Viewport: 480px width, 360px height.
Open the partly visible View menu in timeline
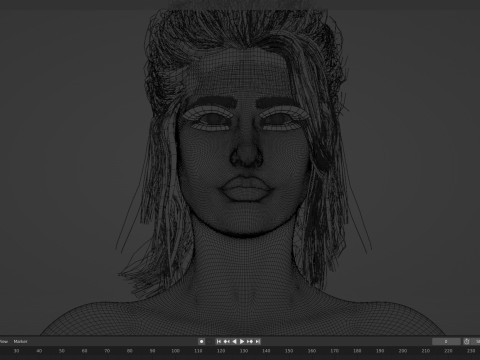point(3,341)
